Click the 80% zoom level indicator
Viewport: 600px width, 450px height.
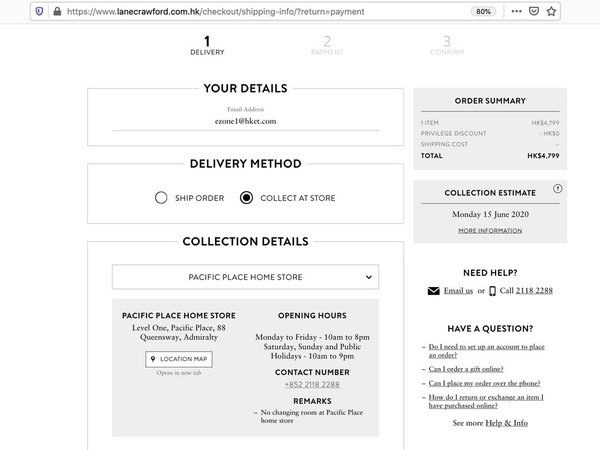click(x=484, y=12)
